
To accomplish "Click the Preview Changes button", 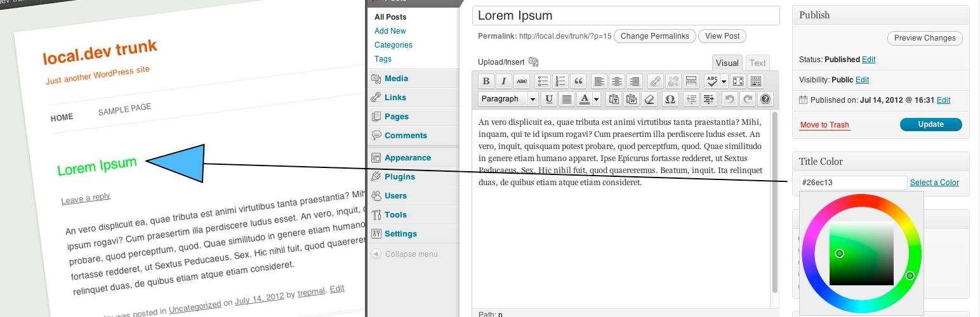I will click(x=925, y=38).
